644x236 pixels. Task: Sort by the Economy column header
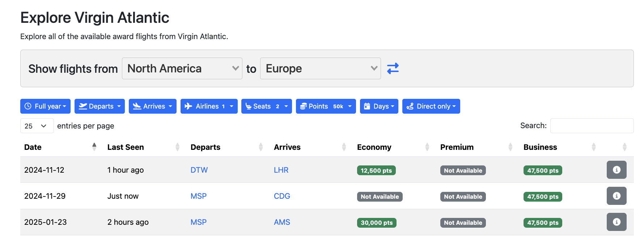pos(374,147)
